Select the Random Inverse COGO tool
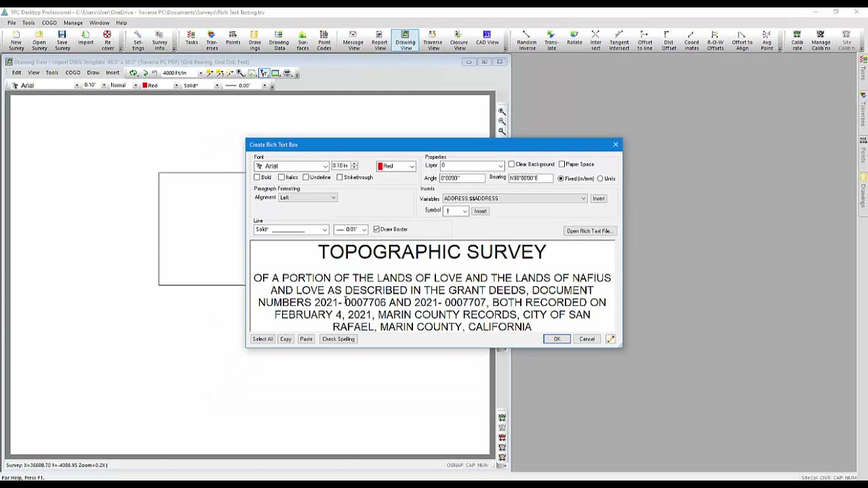Viewport: 868px width, 488px height. (x=527, y=41)
